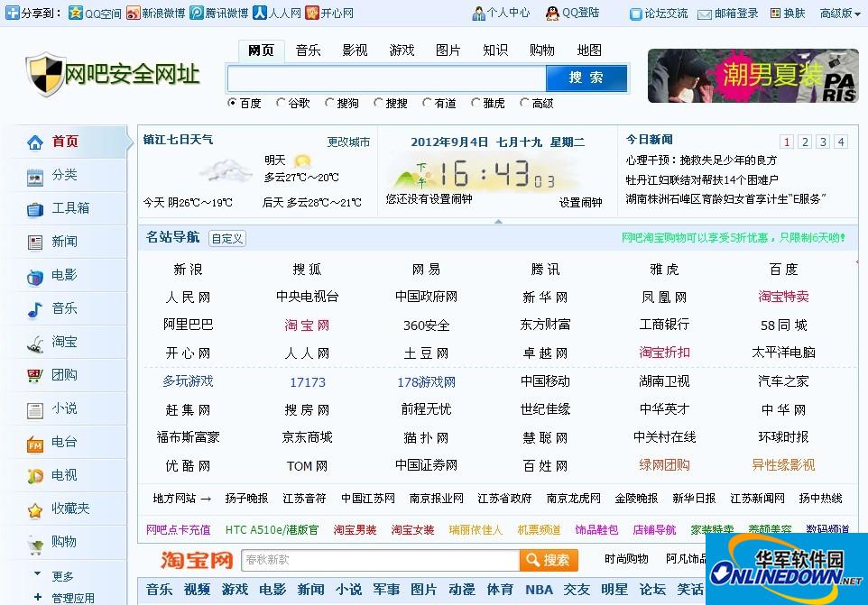Open 个人中心 user icon
This screenshot has width=868, height=605.
tap(478, 14)
